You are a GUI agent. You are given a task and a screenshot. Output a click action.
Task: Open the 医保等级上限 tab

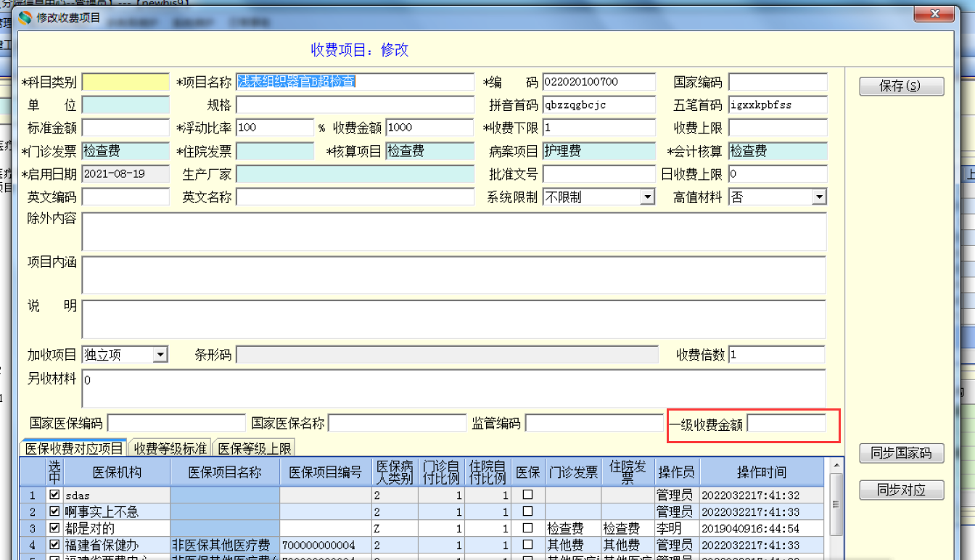pos(255,448)
